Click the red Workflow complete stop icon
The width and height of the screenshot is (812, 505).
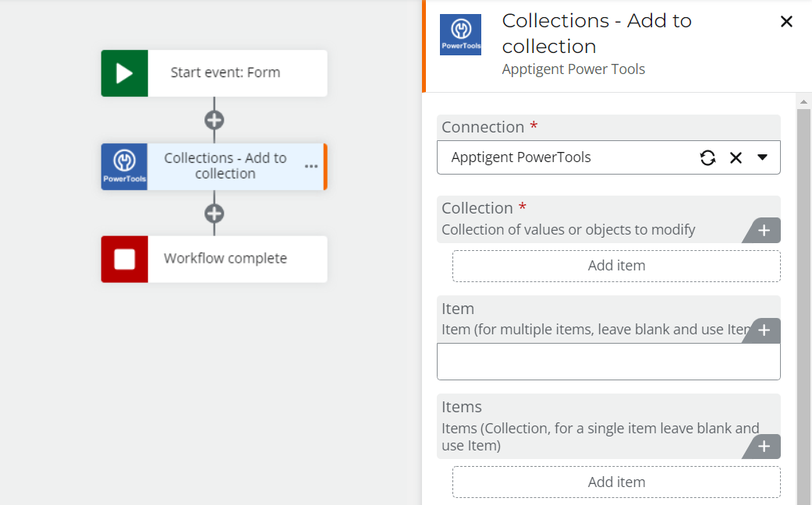124,260
